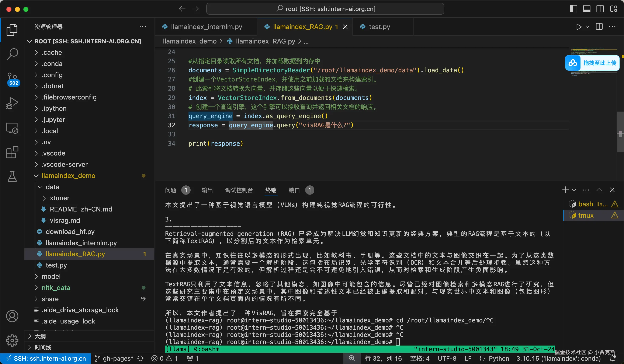Open the Testing flask view
The height and width of the screenshot is (364, 624).
tap(12, 176)
